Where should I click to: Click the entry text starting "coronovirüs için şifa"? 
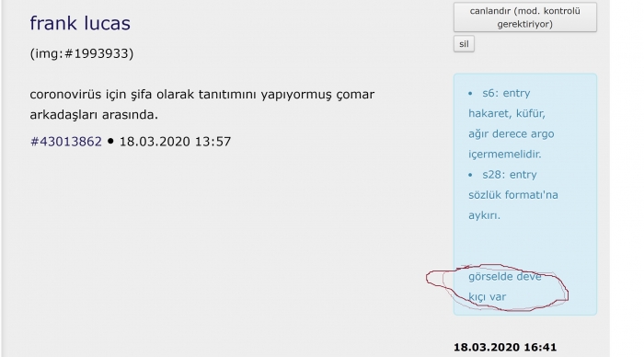tap(202, 104)
